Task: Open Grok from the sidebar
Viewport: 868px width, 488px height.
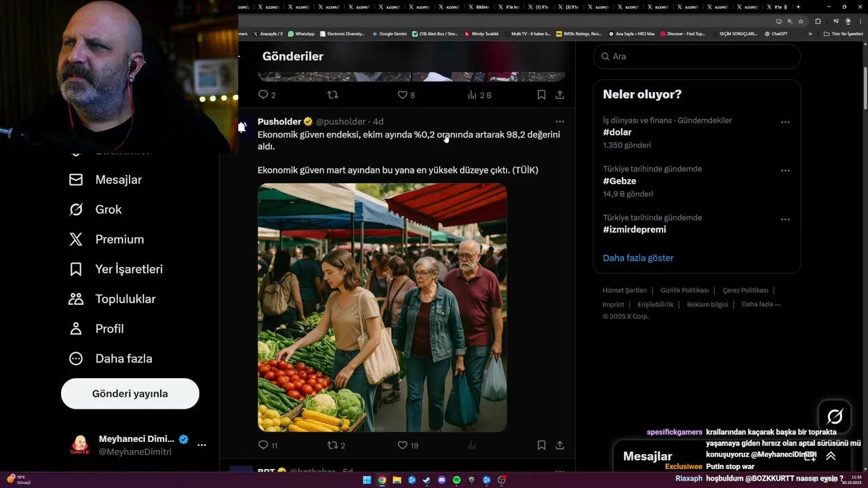Action: pyautogui.click(x=95, y=209)
